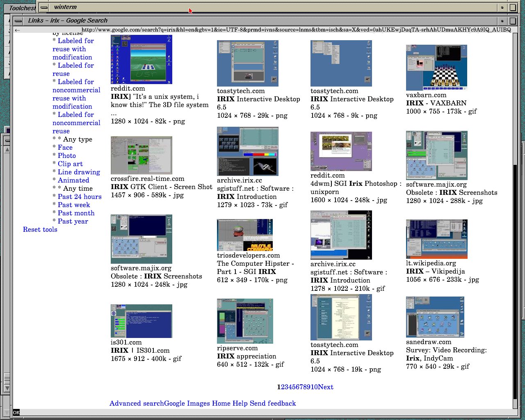
Task: Minimize the Links browser window
Action: tap(502, 21)
